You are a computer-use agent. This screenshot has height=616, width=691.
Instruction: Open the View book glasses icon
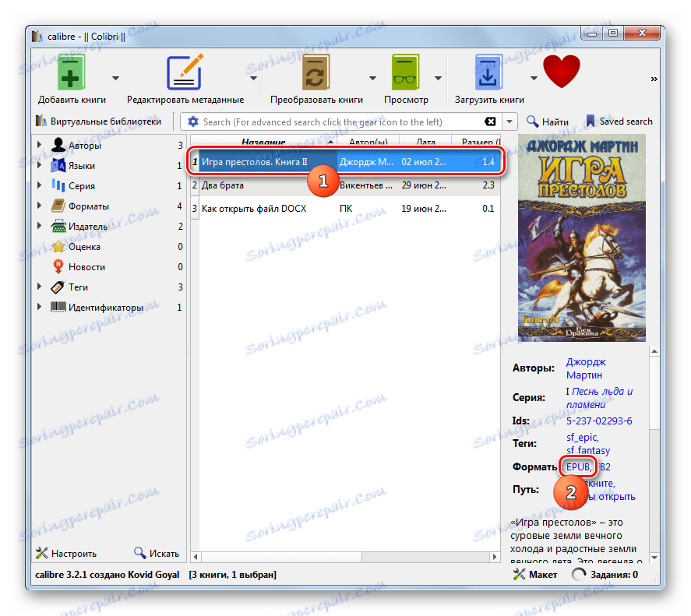405,72
